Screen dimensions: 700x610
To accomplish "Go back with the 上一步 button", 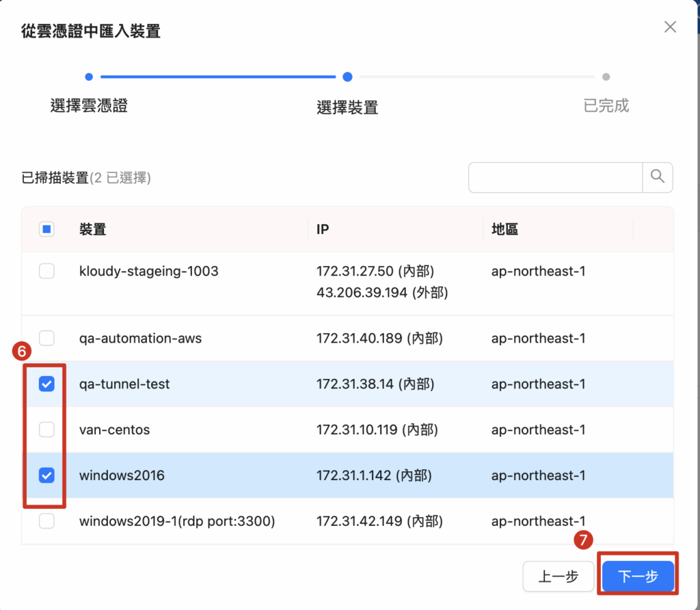I will (x=559, y=576).
